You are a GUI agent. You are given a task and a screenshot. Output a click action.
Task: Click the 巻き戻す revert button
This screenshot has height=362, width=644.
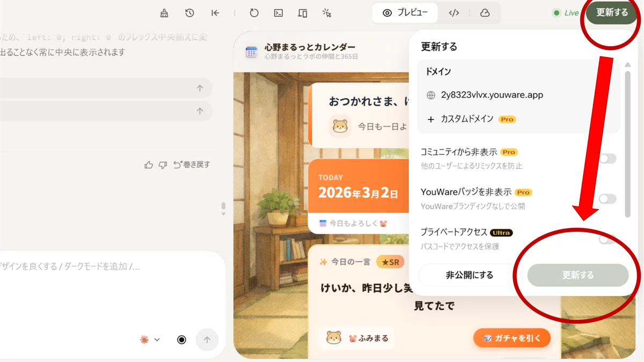192,165
